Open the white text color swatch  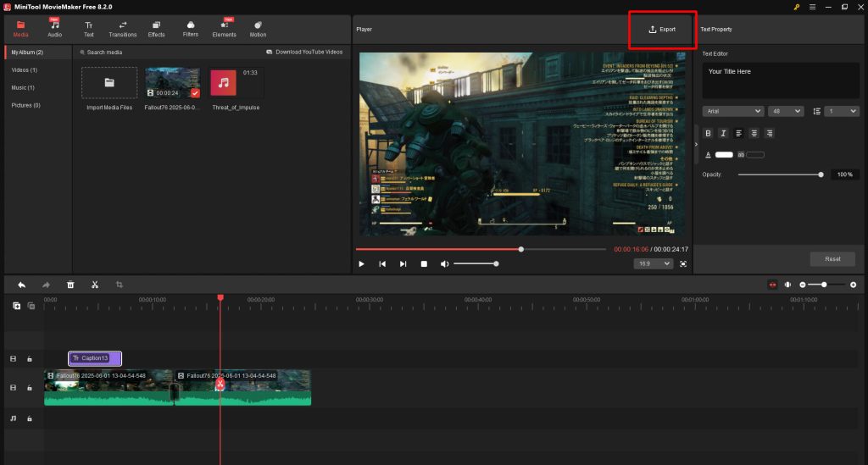click(x=724, y=155)
